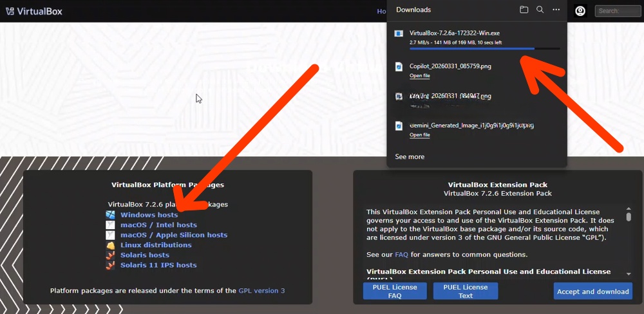The height and width of the screenshot is (314, 644).
Task: Click the VirtualBox exe file icon
Action: pos(399,33)
